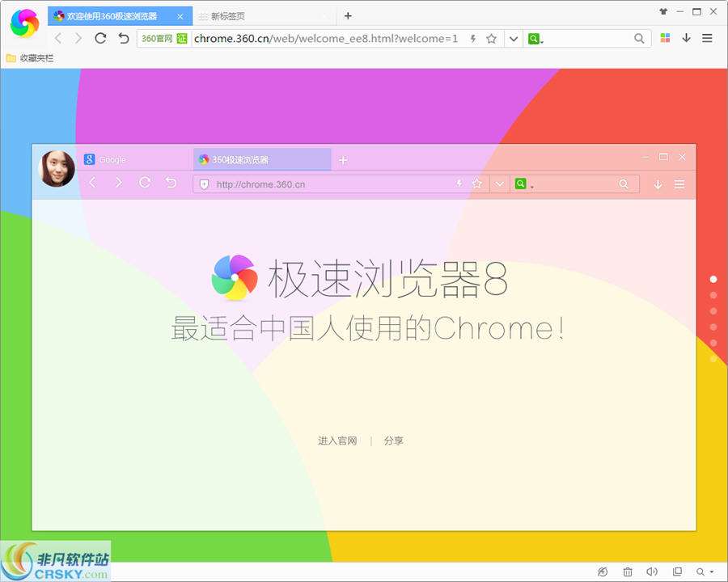Select the second page indicator dot
Image resolution: width=728 pixels, height=582 pixels.
[713, 295]
